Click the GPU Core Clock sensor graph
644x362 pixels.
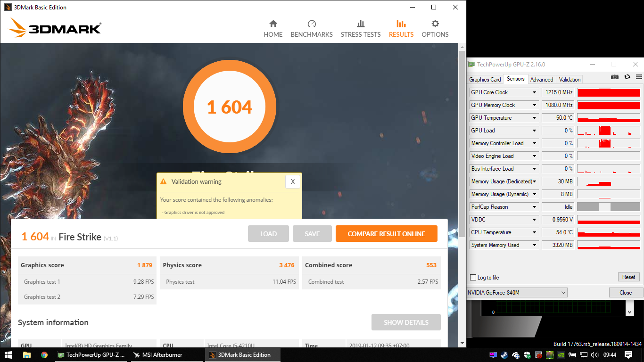[609, 92]
